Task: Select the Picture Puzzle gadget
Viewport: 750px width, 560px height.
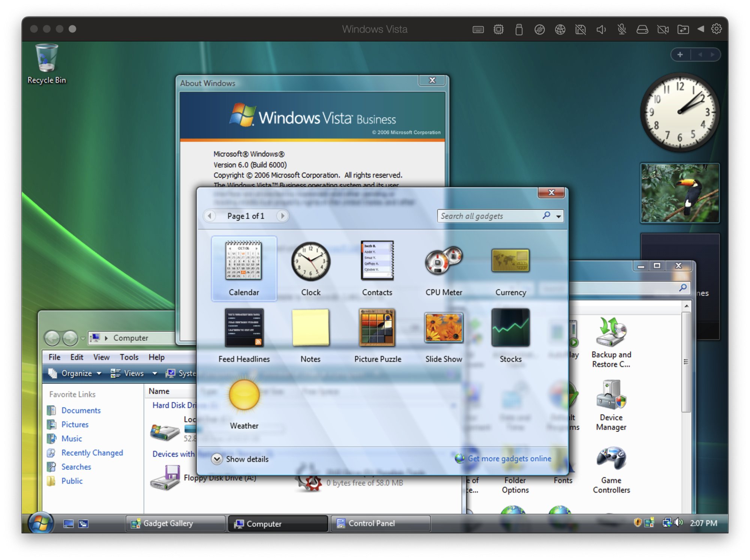Action: [x=377, y=328]
